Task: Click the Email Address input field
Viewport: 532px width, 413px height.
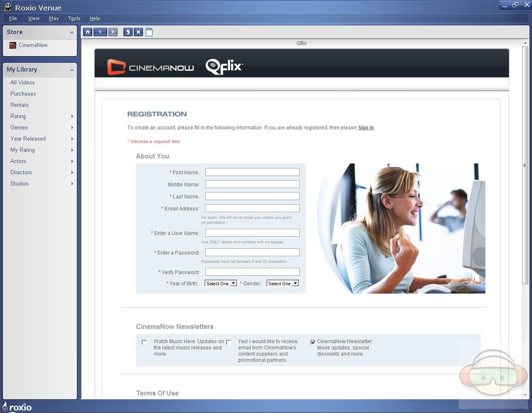Action: click(252, 208)
